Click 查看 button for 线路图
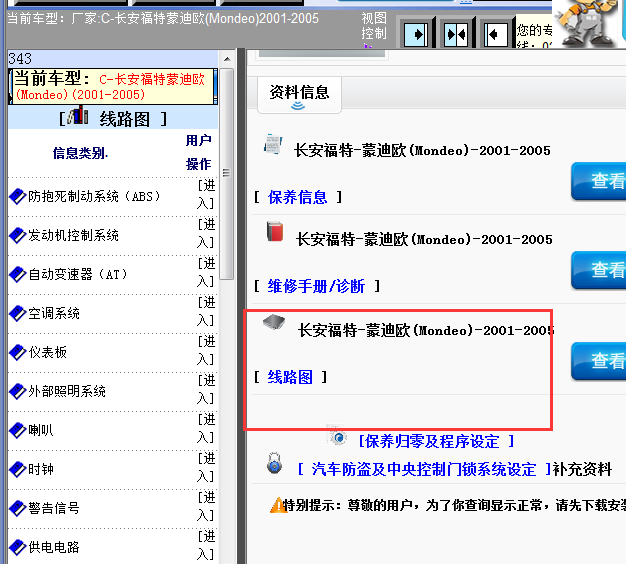This screenshot has width=626, height=564. tap(599, 361)
